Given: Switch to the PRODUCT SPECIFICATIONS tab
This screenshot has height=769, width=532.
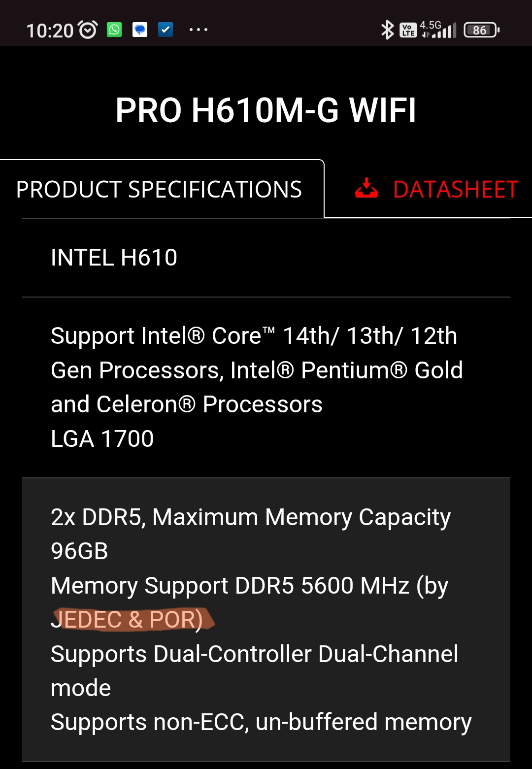Looking at the screenshot, I should point(159,190).
